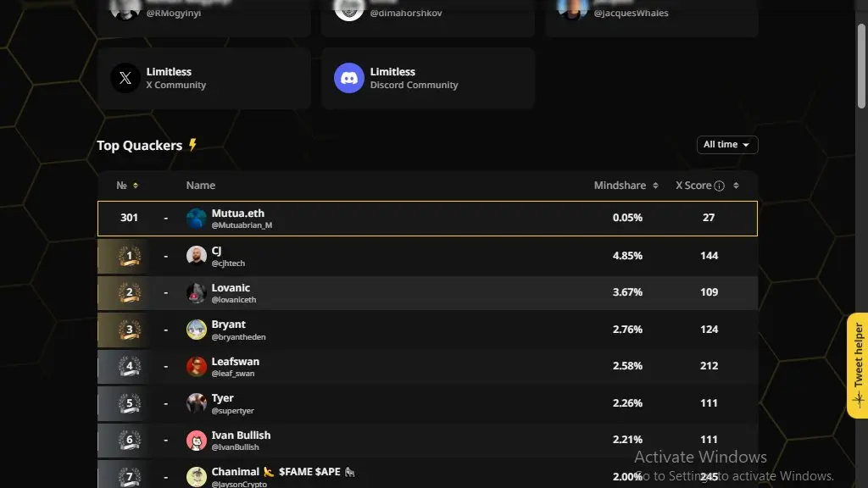The image size is (868, 488).
Task: Click Ivan Bullish's pink avatar
Action: (196, 441)
